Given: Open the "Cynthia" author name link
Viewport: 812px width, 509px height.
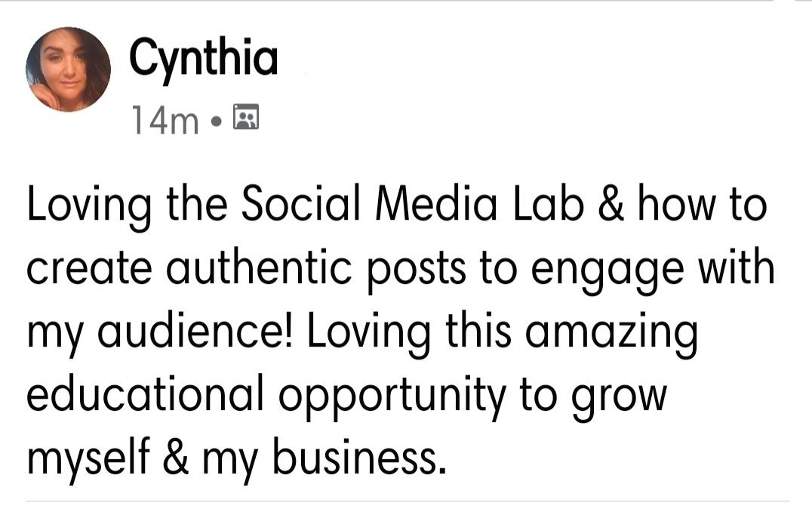Looking at the screenshot, I should pyautogui.click(x=204, y=58).
